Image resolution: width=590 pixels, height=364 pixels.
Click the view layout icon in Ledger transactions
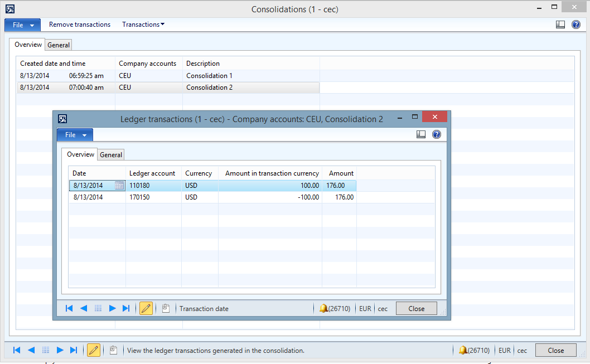click(421, 134)
